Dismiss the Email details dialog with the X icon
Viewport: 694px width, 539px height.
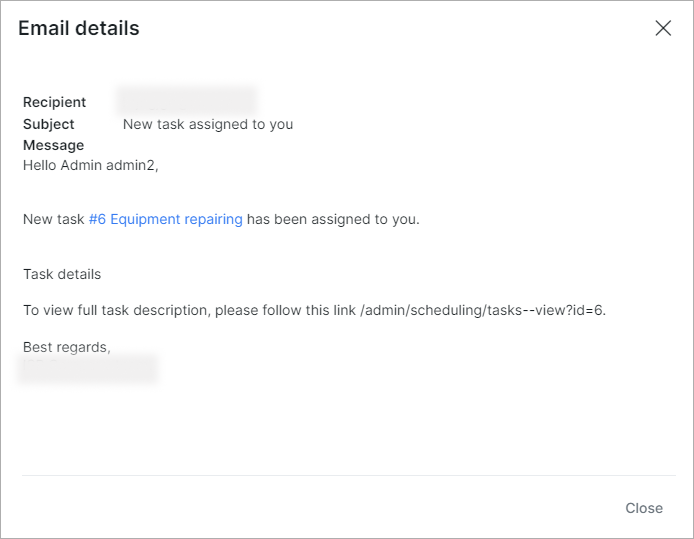point(663,28)
